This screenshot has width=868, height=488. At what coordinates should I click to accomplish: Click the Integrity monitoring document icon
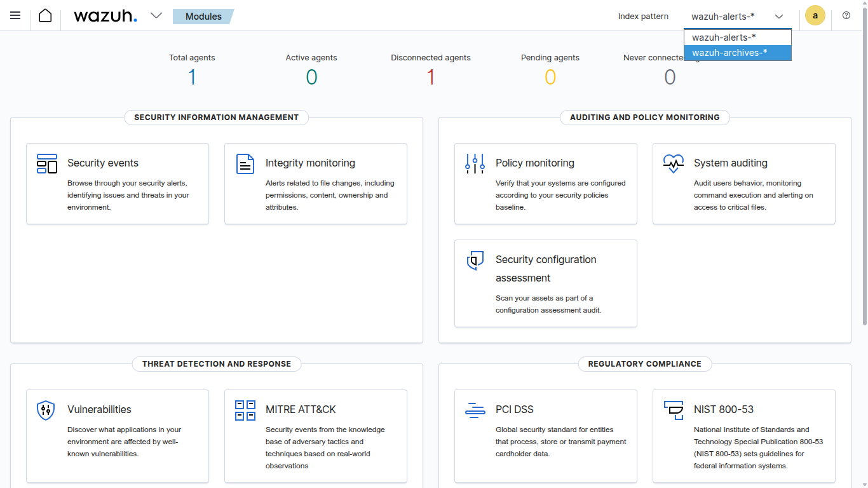click(x=245, y=163)
